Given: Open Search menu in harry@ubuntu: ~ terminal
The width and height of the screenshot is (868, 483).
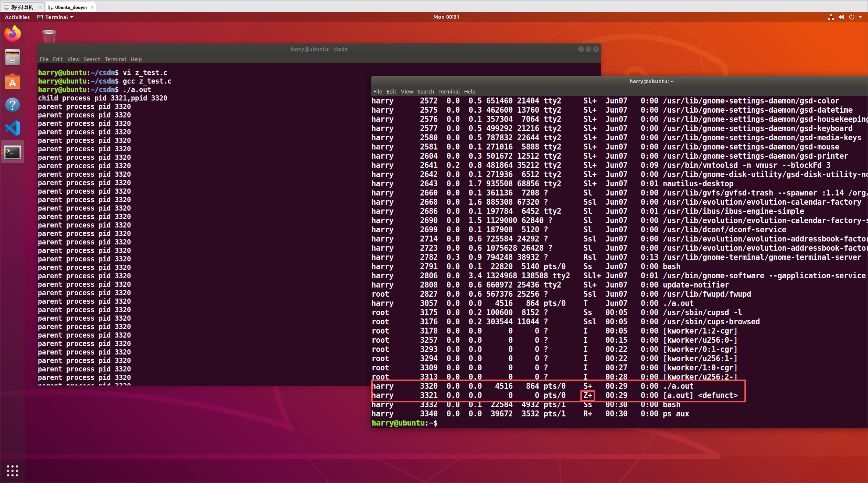Looking at the screenshot, I should [426, 92].
